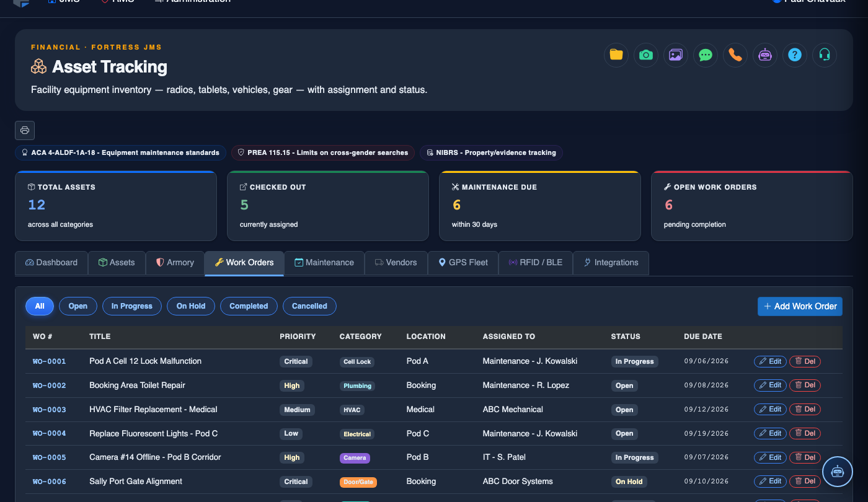Filter work orders by Open
The height and width of the screenshot is (502, 868).
[78, 306]
